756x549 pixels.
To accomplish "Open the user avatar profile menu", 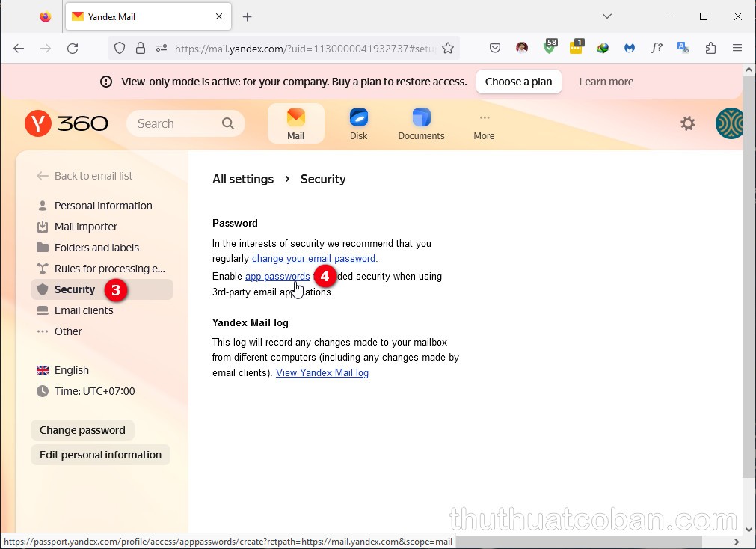I will (x=729, y=123).
